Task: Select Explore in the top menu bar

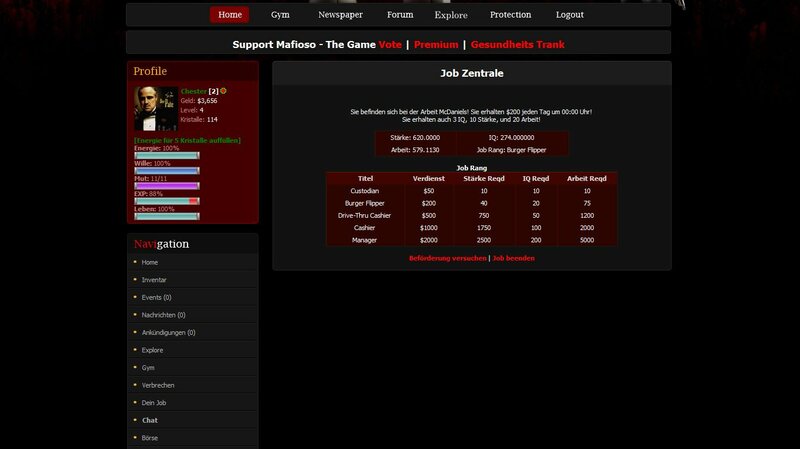Action: click(x=451, y=15)
